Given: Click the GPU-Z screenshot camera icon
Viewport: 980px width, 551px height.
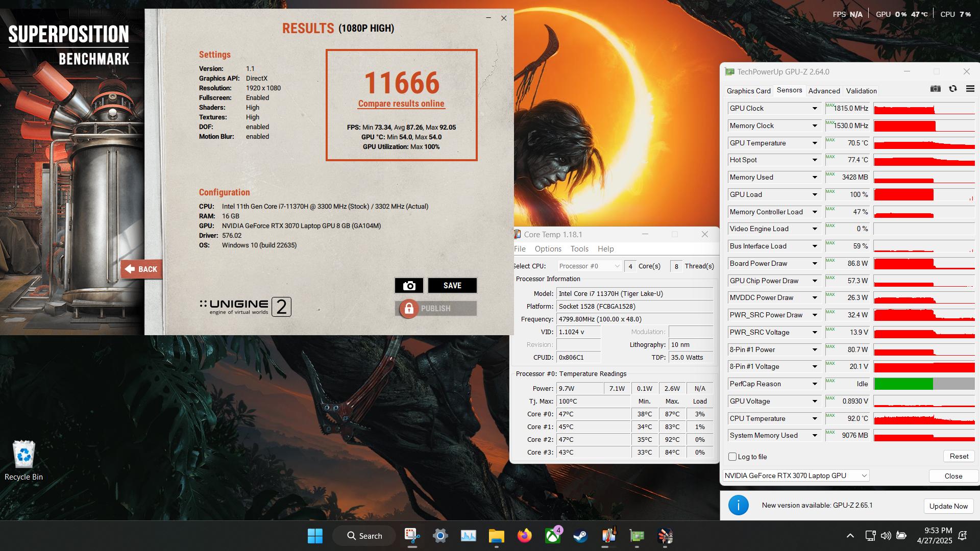Looking at the screenshot, I should click(x=935, y=89).
